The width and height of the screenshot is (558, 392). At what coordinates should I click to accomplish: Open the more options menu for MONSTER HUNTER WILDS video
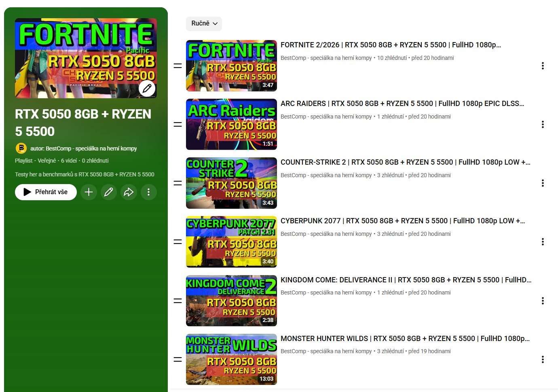click(543, 359)
